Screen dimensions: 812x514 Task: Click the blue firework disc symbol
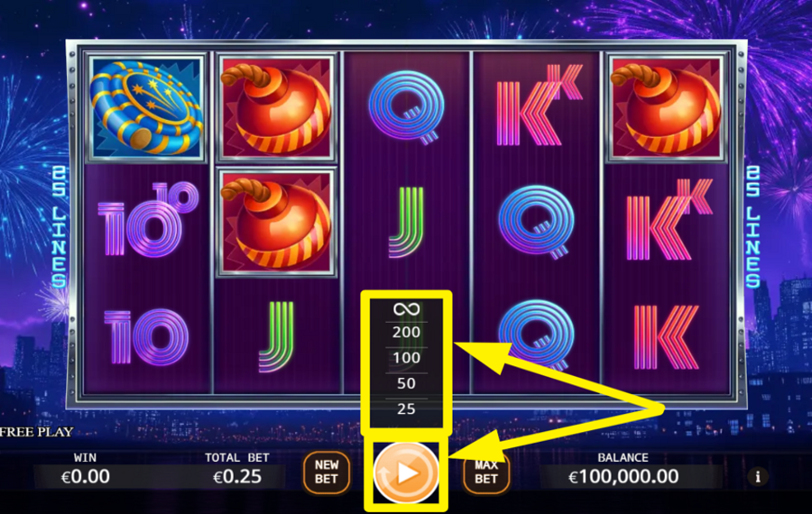pos(146,107)
